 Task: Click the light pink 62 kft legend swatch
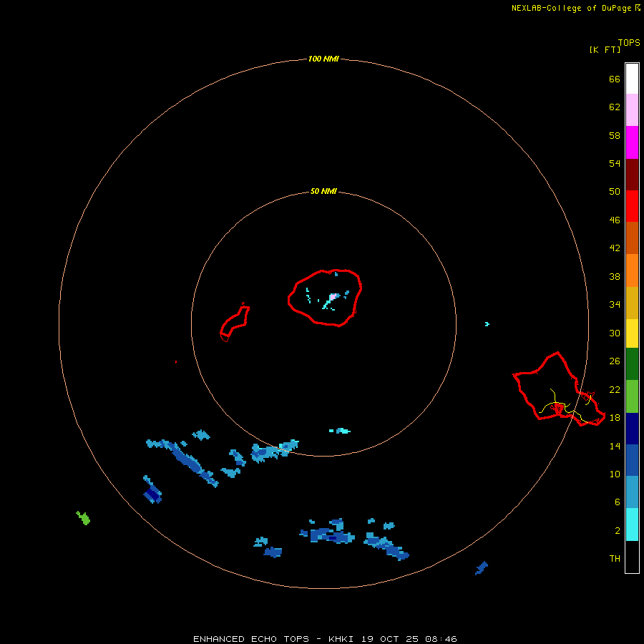632,109
